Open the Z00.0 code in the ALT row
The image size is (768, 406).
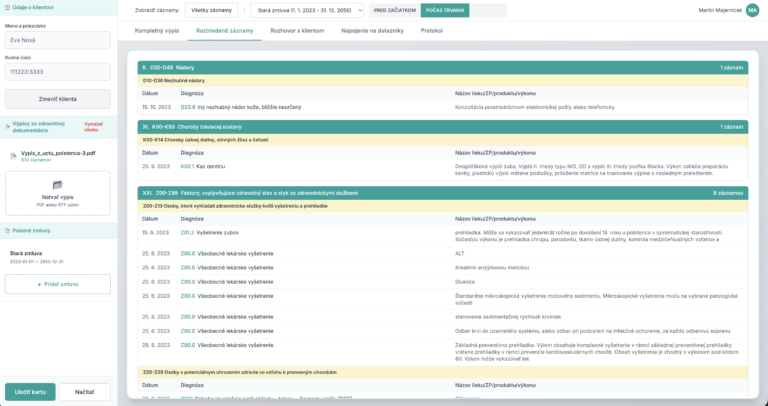[x=188, y=254]
